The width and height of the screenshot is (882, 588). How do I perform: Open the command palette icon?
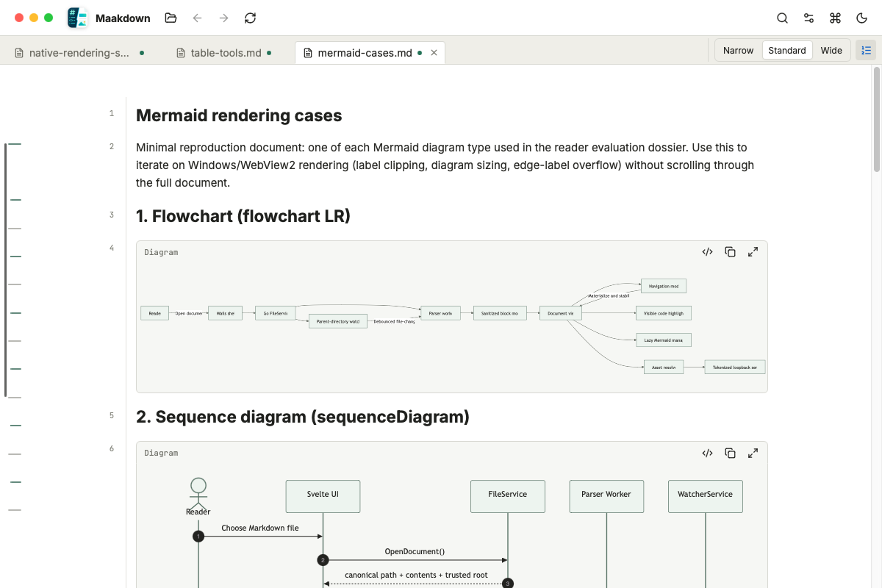835,18
